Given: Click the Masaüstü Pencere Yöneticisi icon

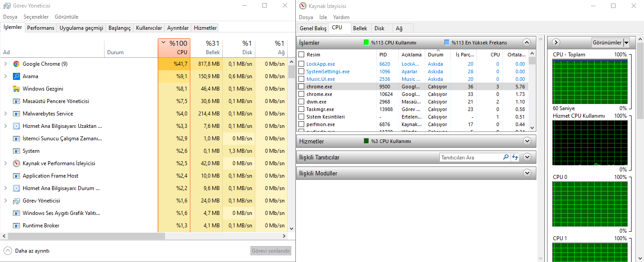Looking at the screenshot, I should pos(16,101).
